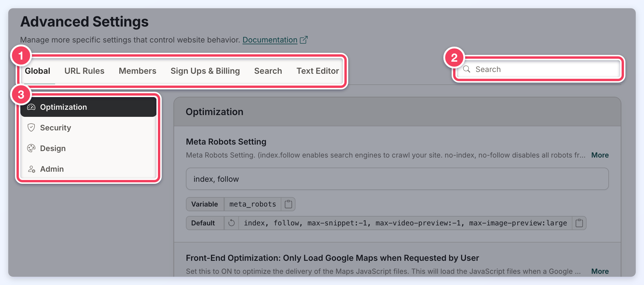Expand the Google Maps optimization description with More
644x285 pixels.
600,271
